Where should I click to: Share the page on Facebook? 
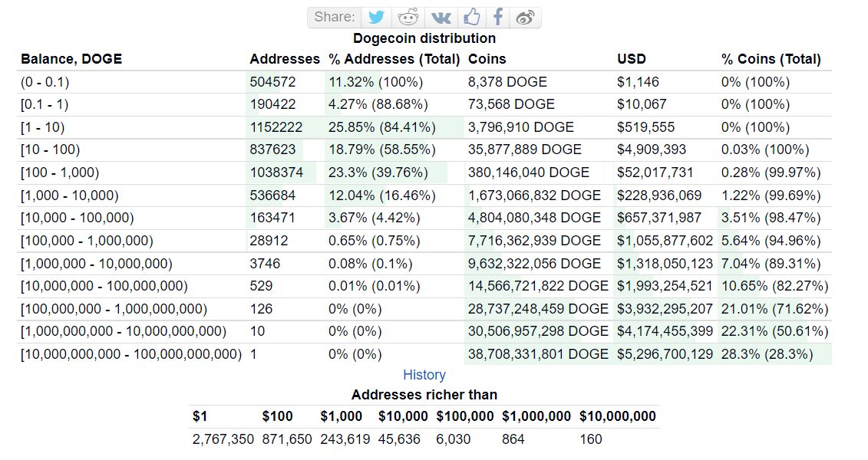[x=497, y=17]
